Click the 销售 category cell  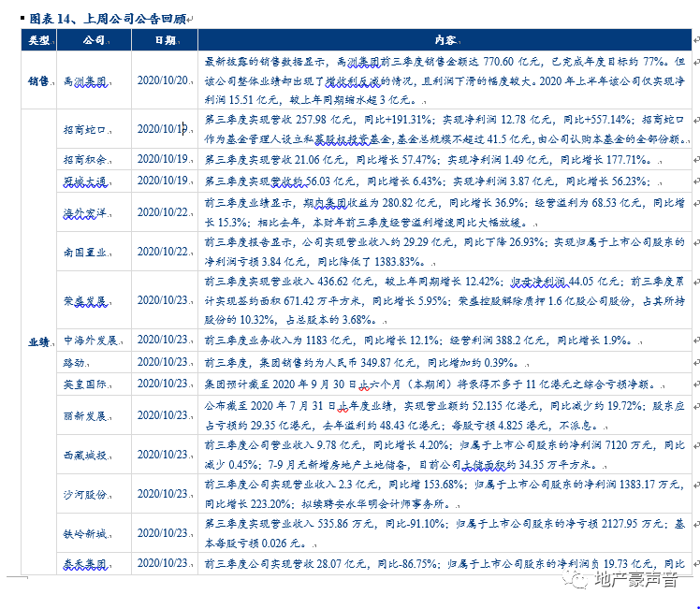coord(39,80)
